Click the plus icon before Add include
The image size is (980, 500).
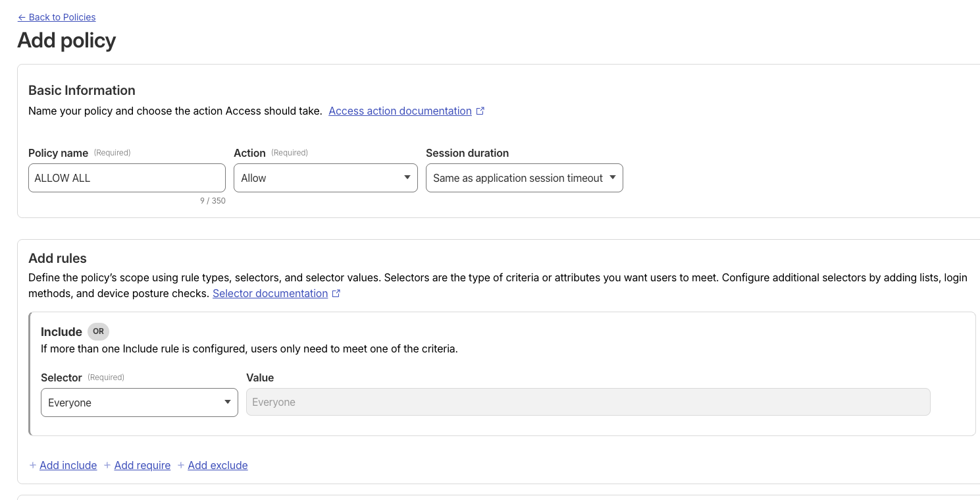pos(33,465)
